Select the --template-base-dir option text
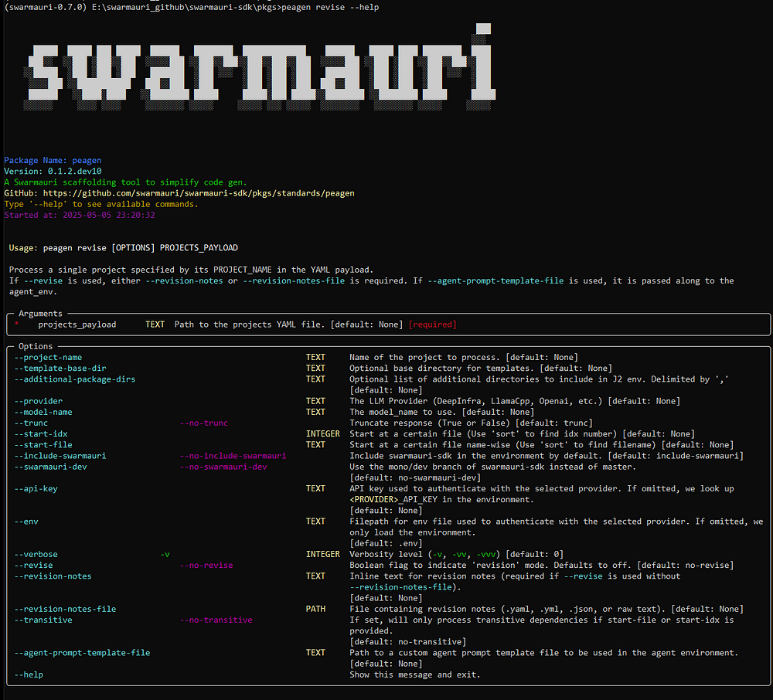This screenshot has width=773, height=700. (x=60, y=368)
